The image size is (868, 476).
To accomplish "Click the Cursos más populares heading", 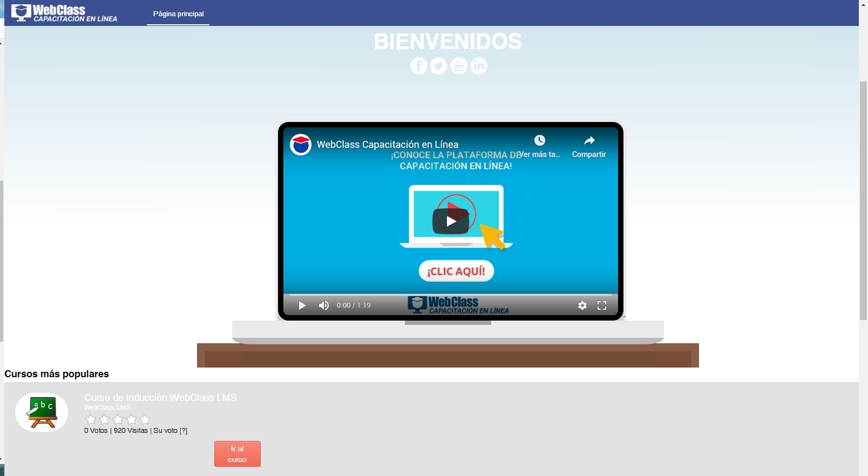I will (57, 374).
